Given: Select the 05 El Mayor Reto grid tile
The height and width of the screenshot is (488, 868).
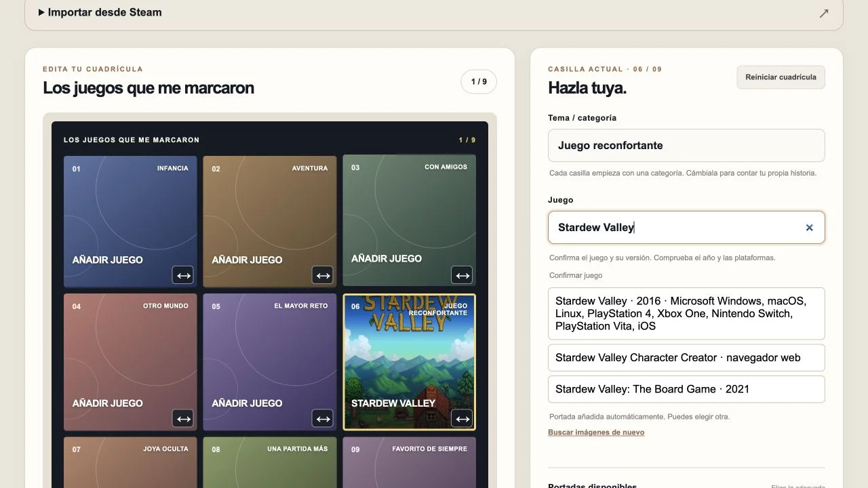Looking at the screenshot, I should click(x=270, y=362).
